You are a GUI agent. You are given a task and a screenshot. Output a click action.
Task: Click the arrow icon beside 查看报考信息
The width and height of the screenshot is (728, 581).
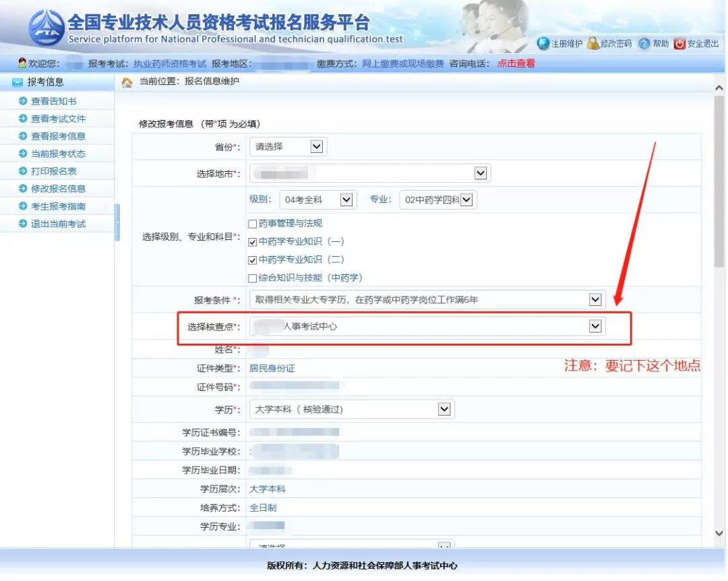tap(23, 135)
